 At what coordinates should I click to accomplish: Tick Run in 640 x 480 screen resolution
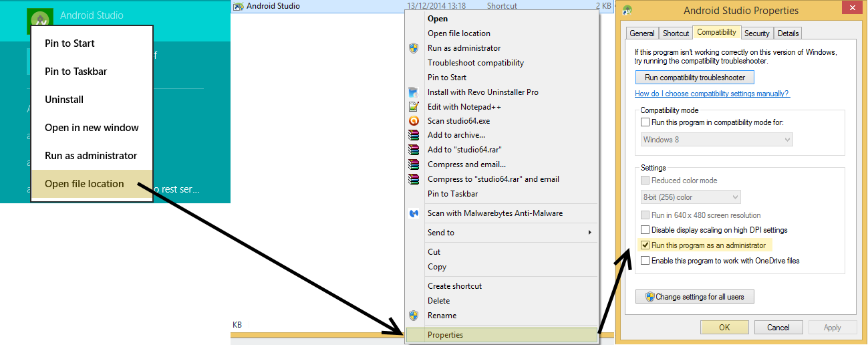point(645,215)
